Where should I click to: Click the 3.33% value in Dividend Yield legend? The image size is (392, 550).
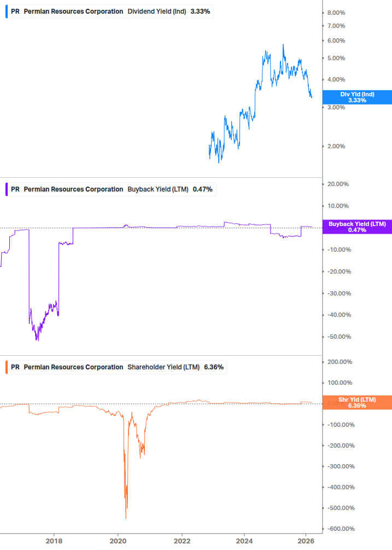click(201, 11)
